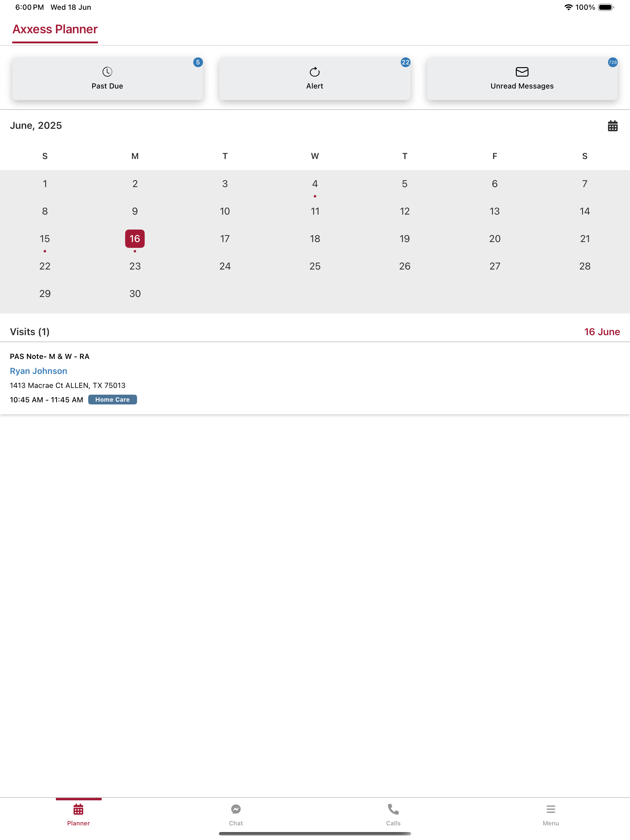The image size is (630, 840).
Task: Select June 25 on the calendar
Action: click(x=315, y=266)
